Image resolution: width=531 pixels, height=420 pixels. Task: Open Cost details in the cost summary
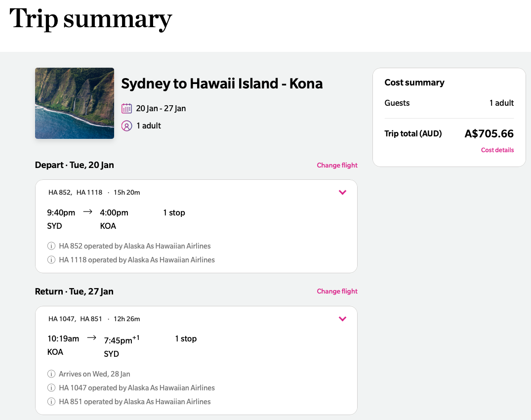[497, 150]
